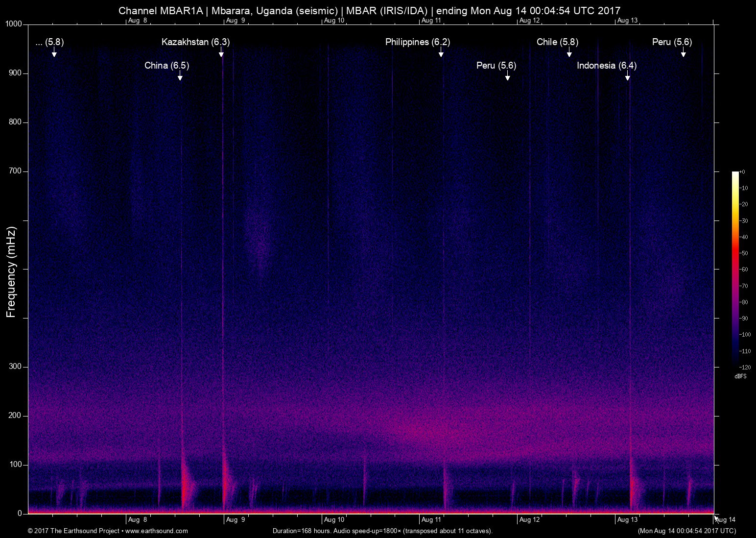Click the arrow under the rightmost Peru (5.6)
Viewport: 756px width, 538px height.
684,54
